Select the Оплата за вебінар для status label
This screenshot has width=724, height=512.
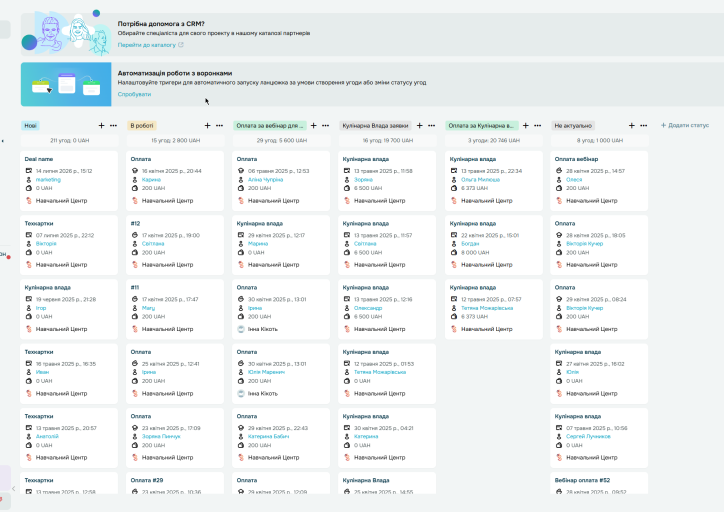pyautogui.click(x=270, y=126)
